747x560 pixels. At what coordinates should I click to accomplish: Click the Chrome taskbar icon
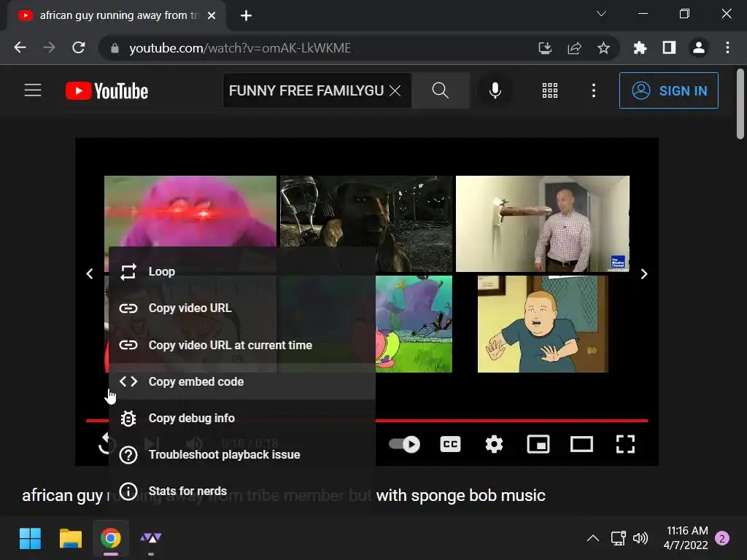(111, 539)
